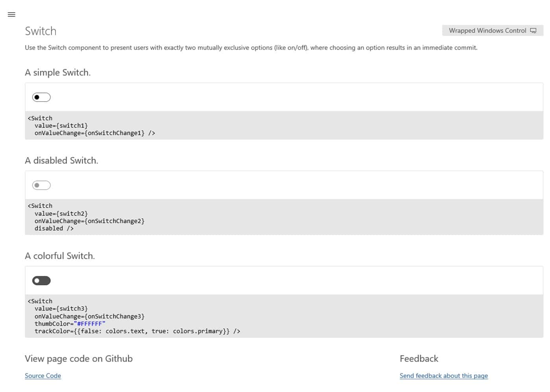Click the onValueChange={onSwitchChange1} code line

pos(95,133)
